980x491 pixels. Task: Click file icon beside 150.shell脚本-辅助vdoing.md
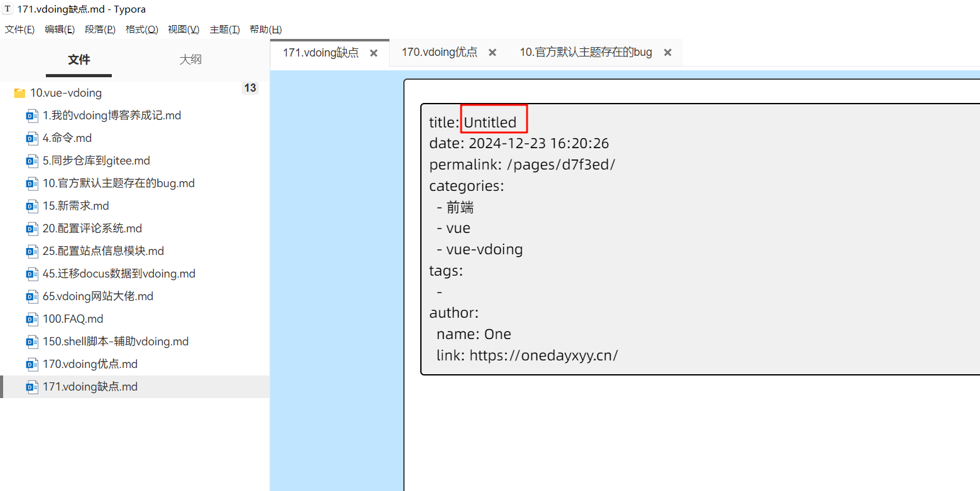click(x=32, y=342)
